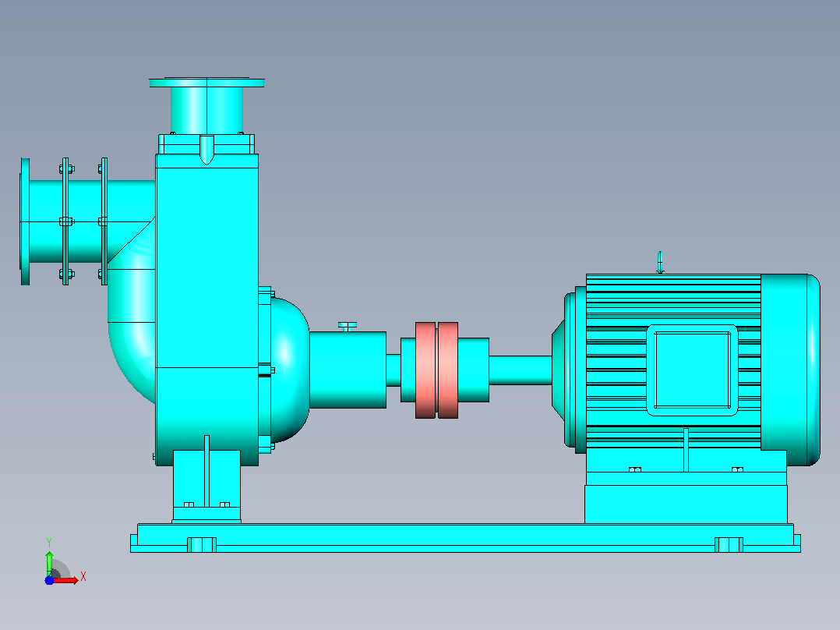Select the right red coupling half

click(448, 370)
